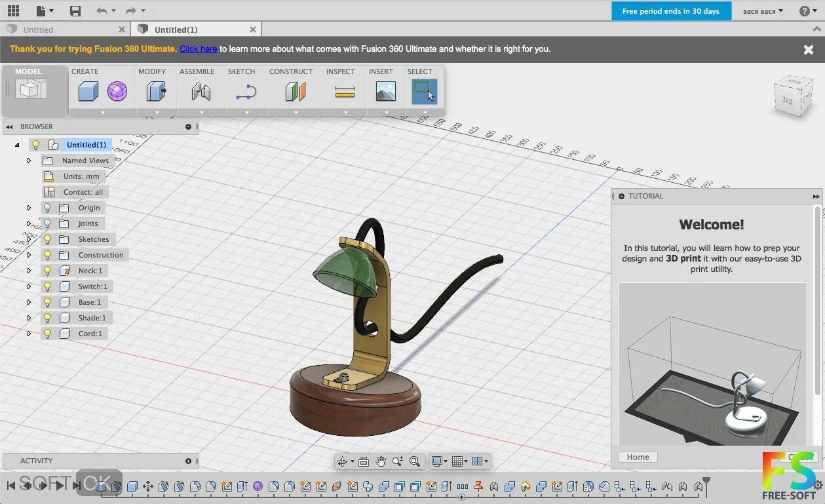The height and width of the screenshot is (504, 825).
Task: Open the data panel grid icon
Action: click(13, 10)
